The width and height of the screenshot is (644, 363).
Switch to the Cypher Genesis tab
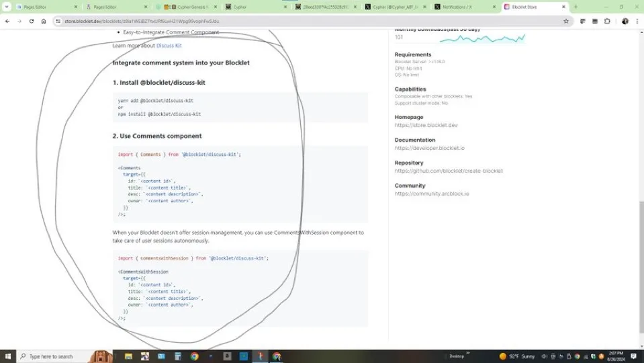click(187, 7)
